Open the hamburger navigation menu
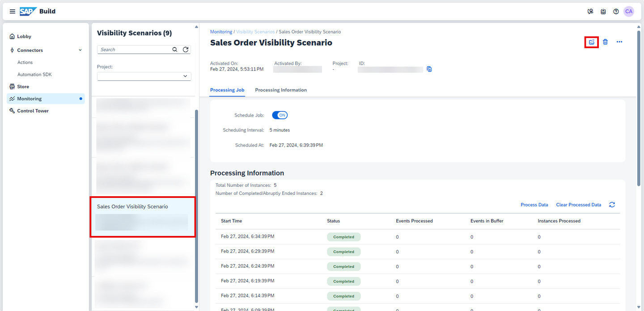The image size is (644, 311). 12,12
